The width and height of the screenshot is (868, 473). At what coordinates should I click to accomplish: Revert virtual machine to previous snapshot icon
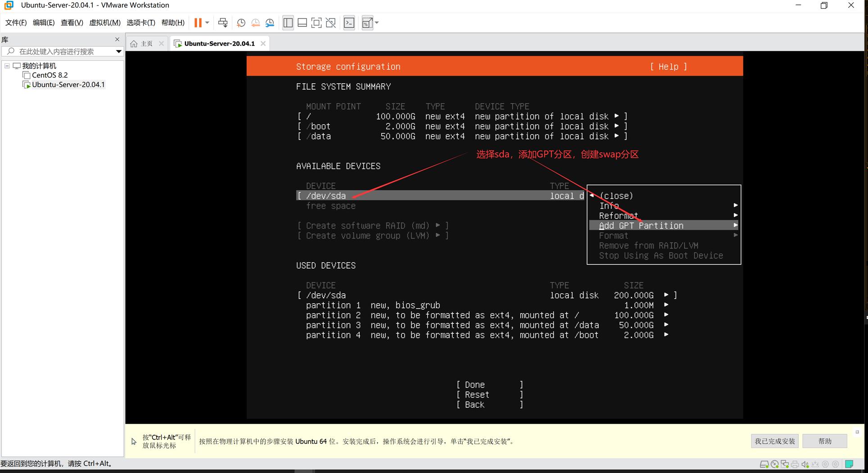255,23
